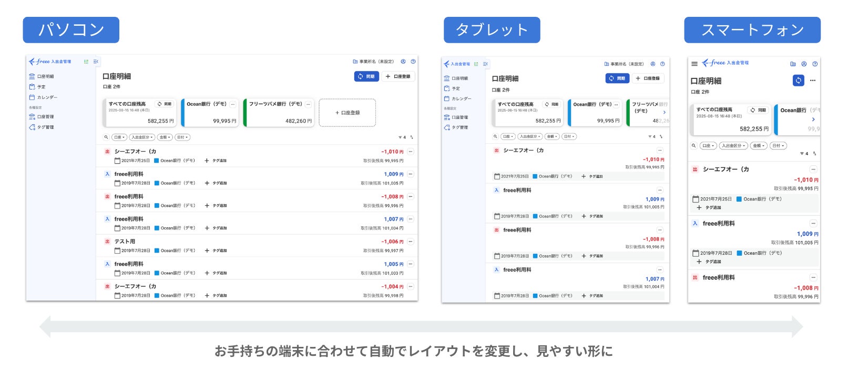Image resolution: width=868 pixels, height=369 pixels.
Task: Tap blue sync icon in smartphone view
Action: pyautogui.click(x=799, y=81)
